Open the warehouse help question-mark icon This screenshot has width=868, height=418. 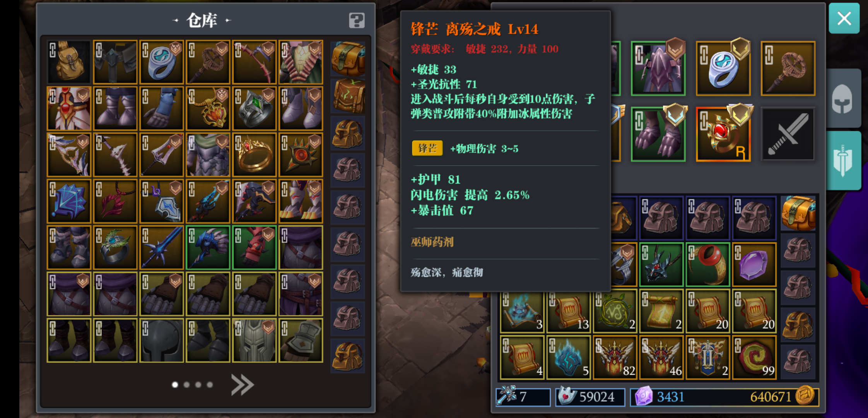(x=357, y=21)
